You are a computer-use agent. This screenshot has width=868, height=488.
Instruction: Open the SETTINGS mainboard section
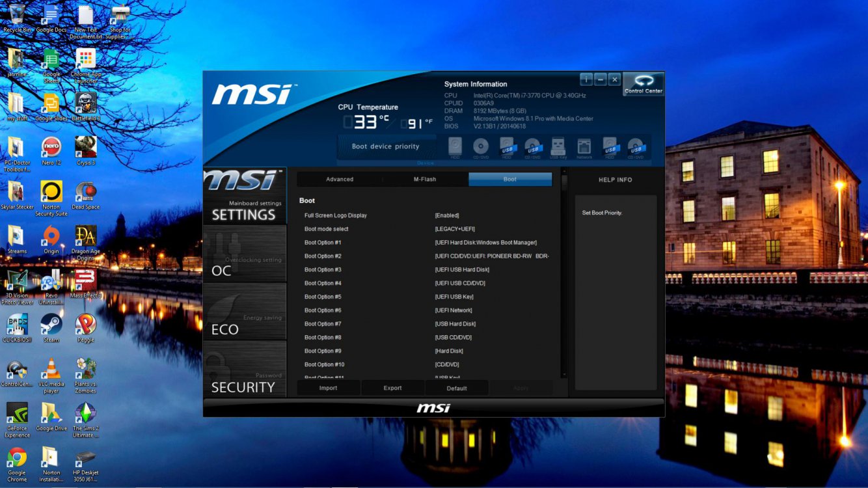click(x=245, y=196)
